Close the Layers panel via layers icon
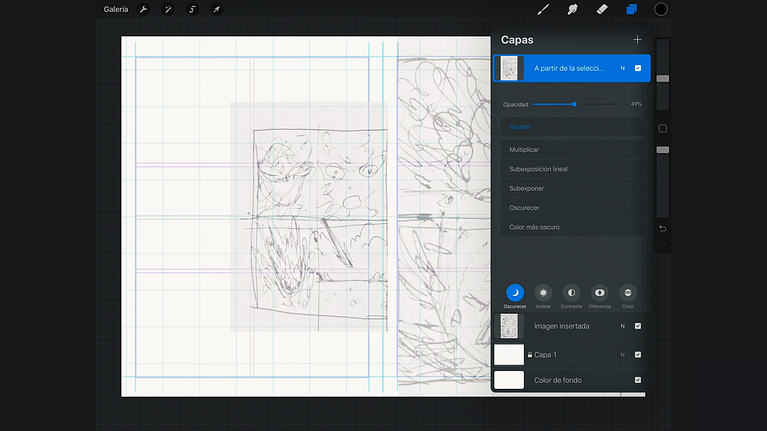 631,10
